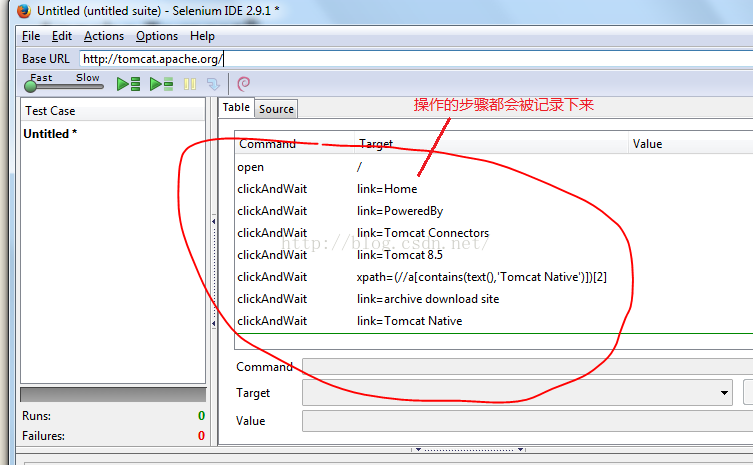Play the entire test suite
Image resolution: width=753 pixels, height=465 pixels.
[128, 84]
